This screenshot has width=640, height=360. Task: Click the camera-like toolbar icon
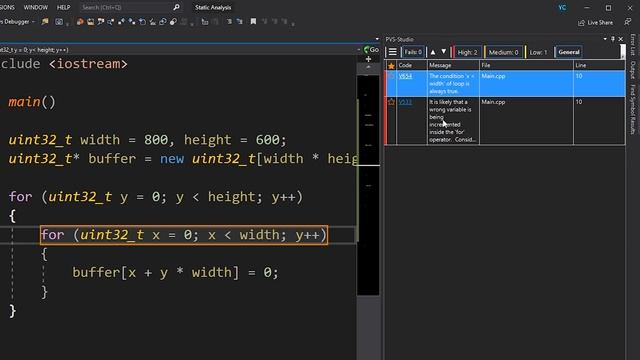click(x=59, y=22)
